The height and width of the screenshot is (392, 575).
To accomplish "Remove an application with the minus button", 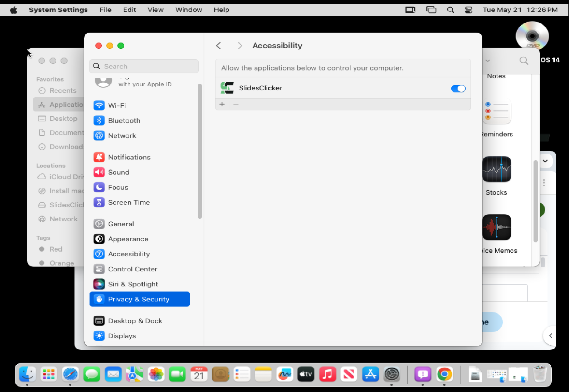I will click(236, 104).
